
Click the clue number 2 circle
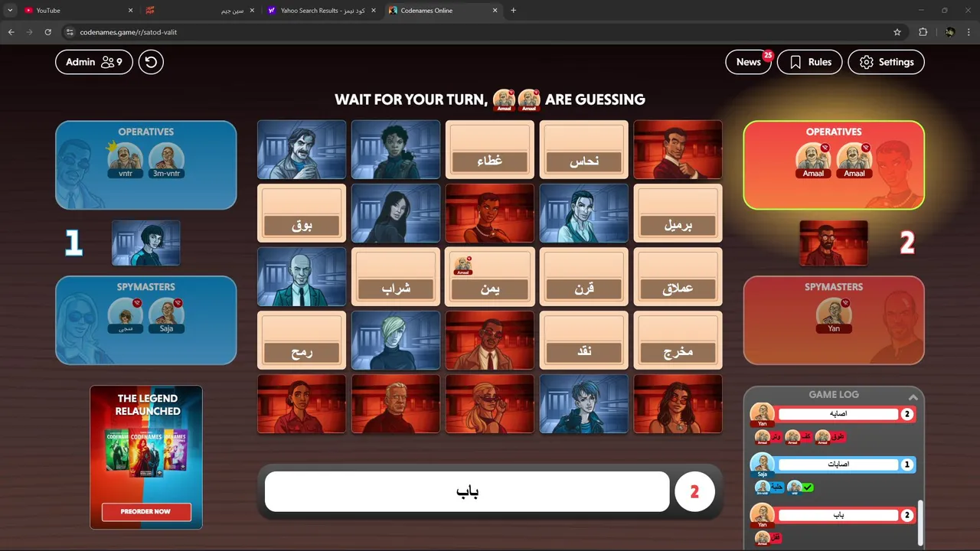(694, 491)
